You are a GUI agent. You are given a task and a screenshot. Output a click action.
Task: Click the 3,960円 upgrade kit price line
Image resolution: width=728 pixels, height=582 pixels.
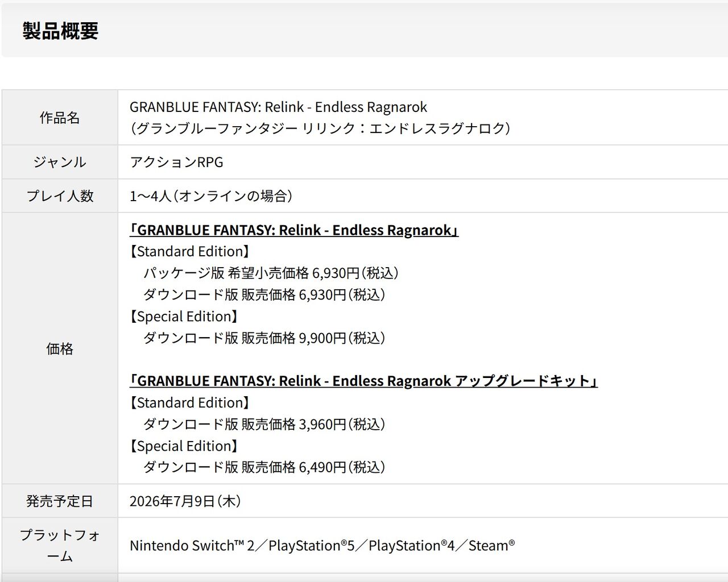click(x=264, y=424)
